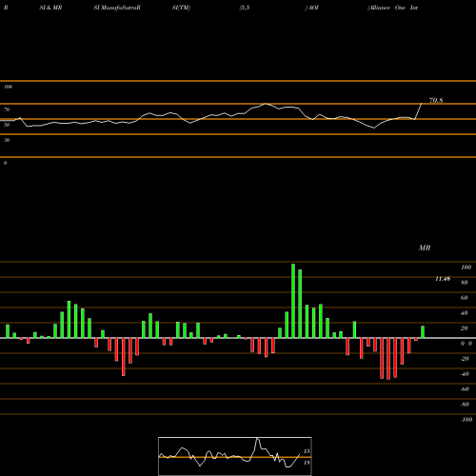Click the 'SI MunafaSutraR' header text

click(x=117, y=8)
